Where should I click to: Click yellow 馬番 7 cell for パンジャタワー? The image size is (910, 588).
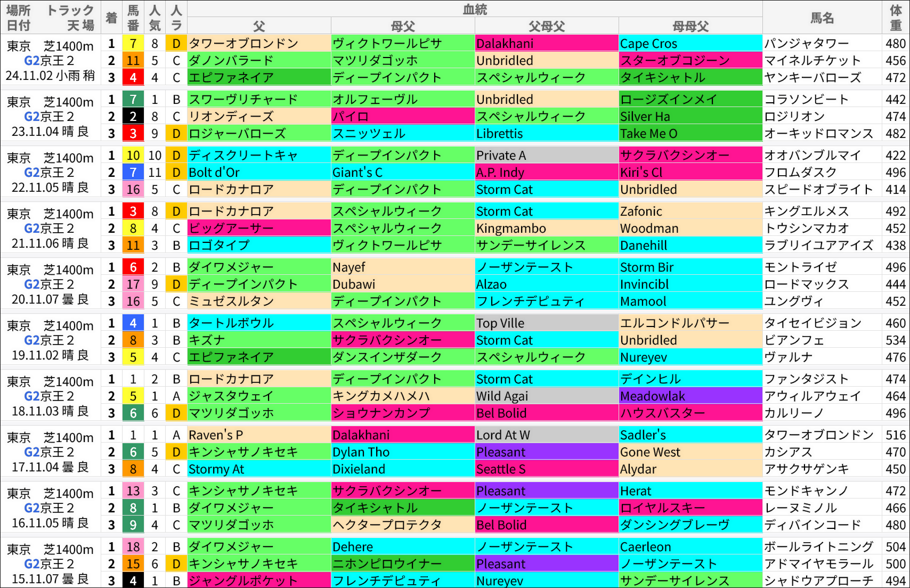[133, 43]
